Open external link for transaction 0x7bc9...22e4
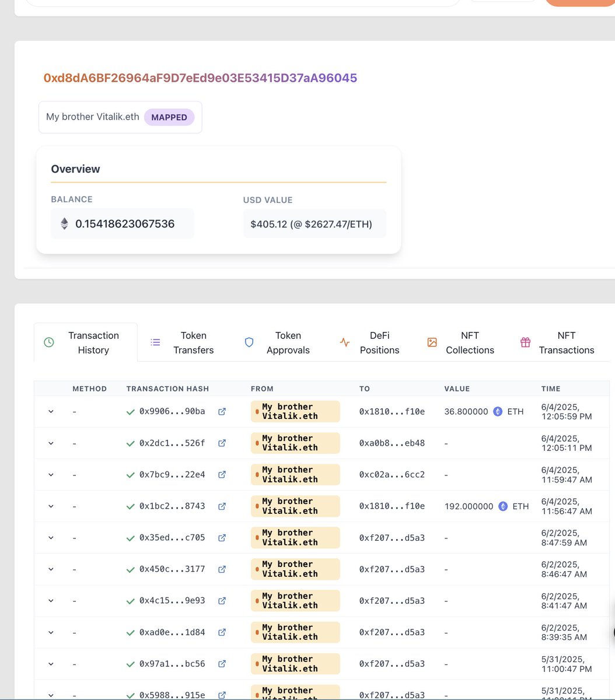615x700 pixels. point(222,475)
